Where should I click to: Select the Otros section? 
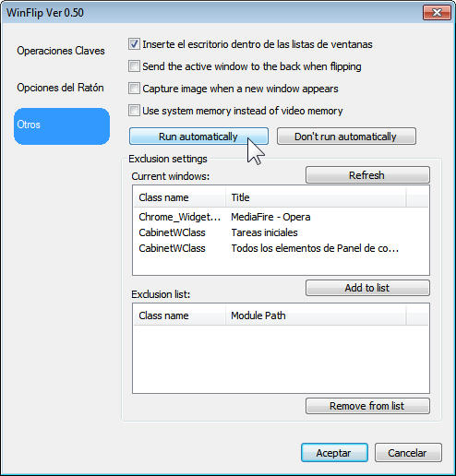coord(62,126)
